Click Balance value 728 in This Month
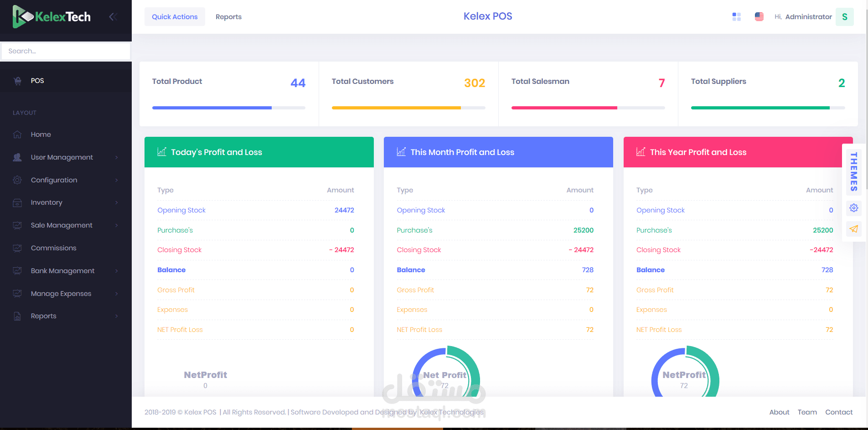 pyautogui.click(x=588, y=270)
